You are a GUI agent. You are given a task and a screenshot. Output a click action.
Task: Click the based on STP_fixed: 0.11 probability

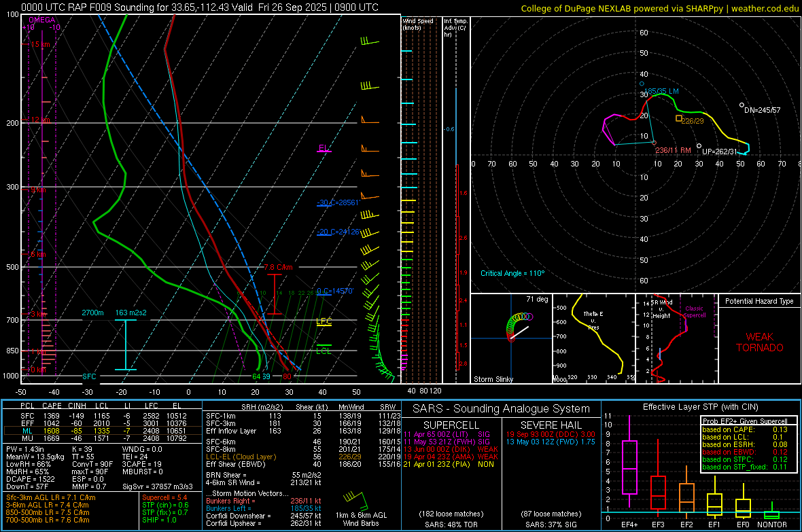[x=745, y=467]
